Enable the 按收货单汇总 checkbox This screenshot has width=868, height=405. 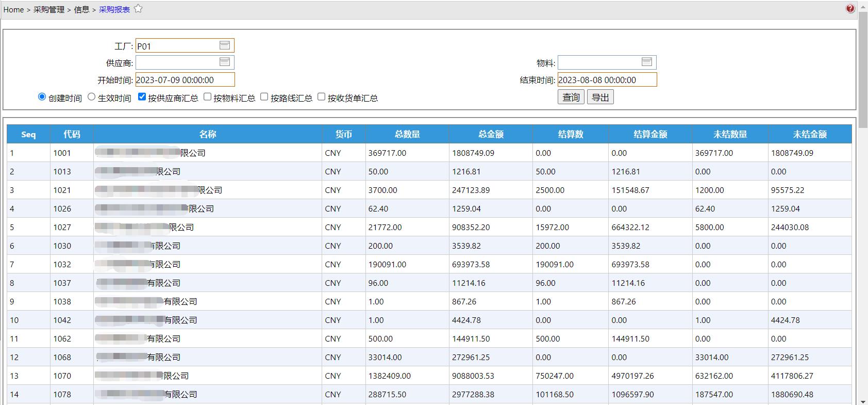[321, 96]
